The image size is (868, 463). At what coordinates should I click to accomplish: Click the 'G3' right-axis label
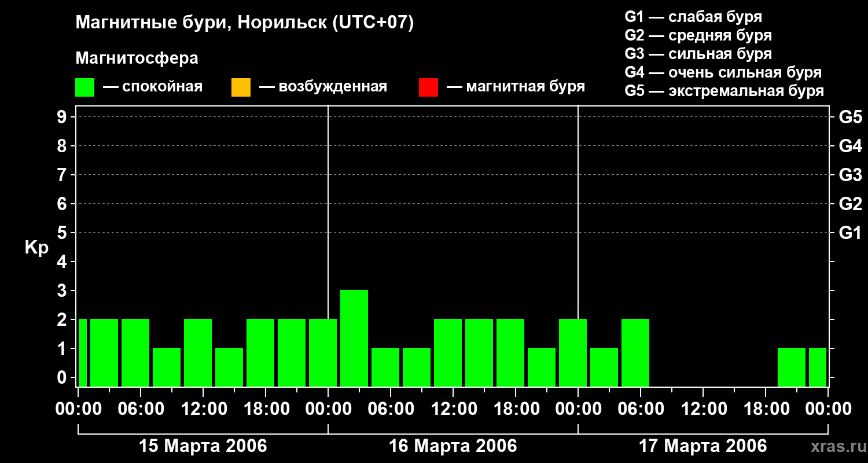click(x=851, y=175)
